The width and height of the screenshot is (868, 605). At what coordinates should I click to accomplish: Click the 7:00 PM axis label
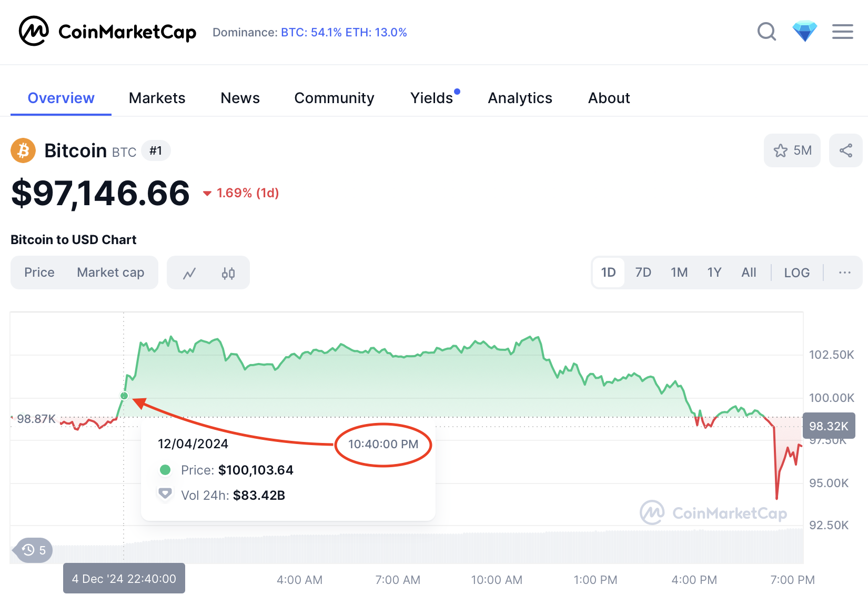click(x=793, y=580)
